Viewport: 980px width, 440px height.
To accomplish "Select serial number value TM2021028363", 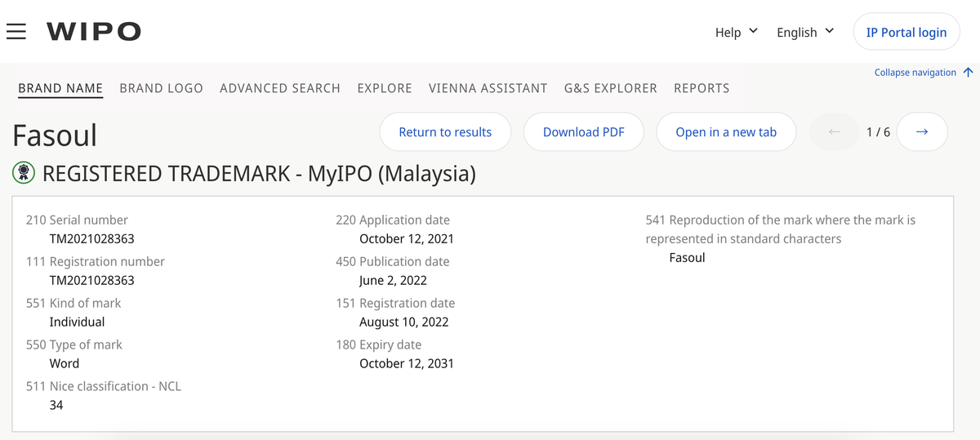I will tap(92, 239).
